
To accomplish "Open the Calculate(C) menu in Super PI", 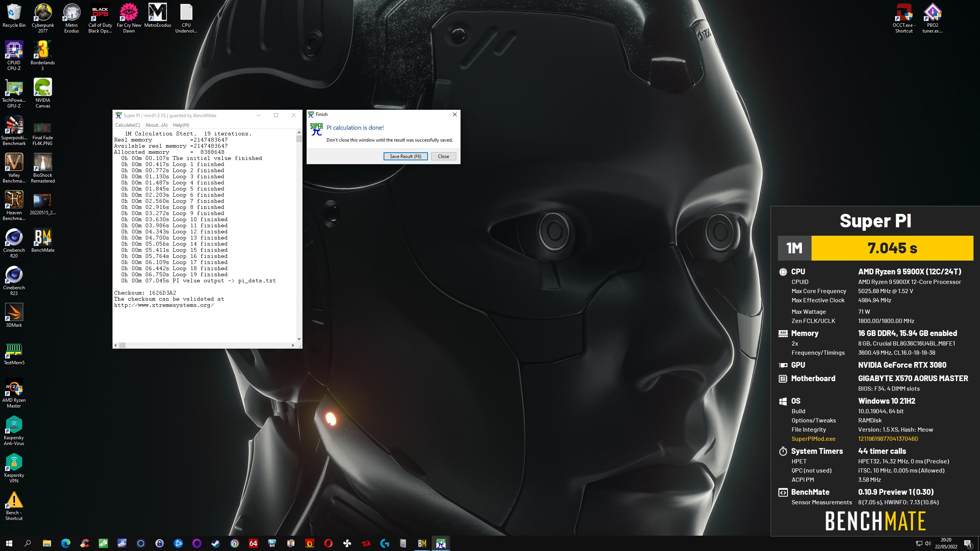I will (x=127, y=125).
